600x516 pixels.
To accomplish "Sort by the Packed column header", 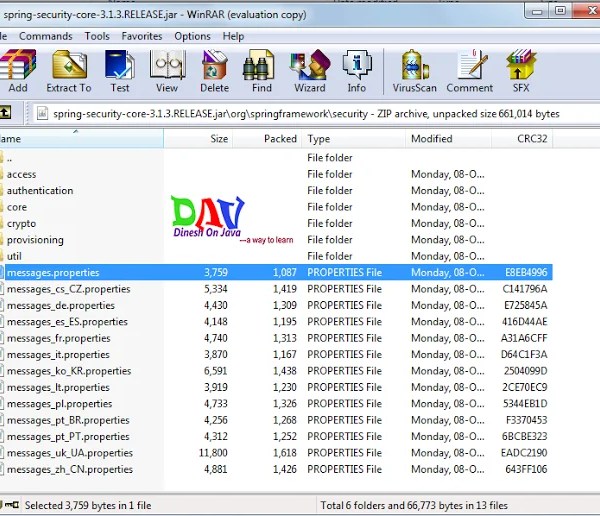I will coord(267,139).
